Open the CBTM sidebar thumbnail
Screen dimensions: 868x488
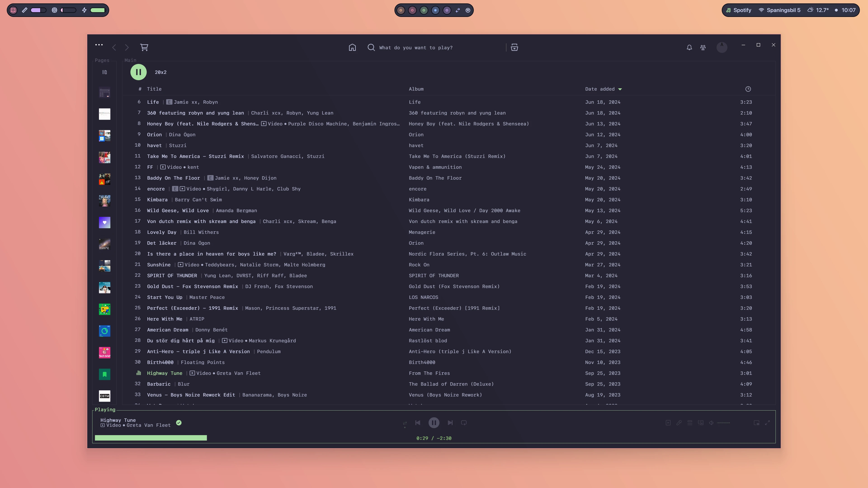pos(104,396)
